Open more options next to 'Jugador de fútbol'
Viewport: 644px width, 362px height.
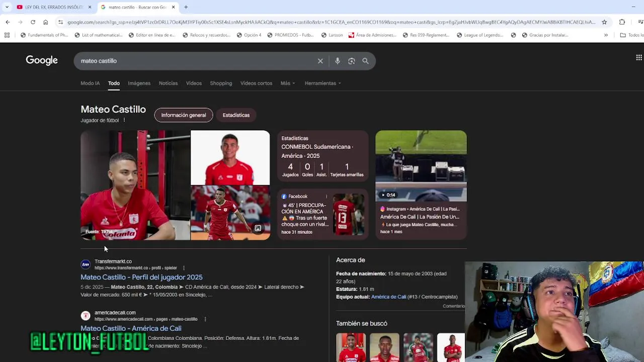coord(124,120)
